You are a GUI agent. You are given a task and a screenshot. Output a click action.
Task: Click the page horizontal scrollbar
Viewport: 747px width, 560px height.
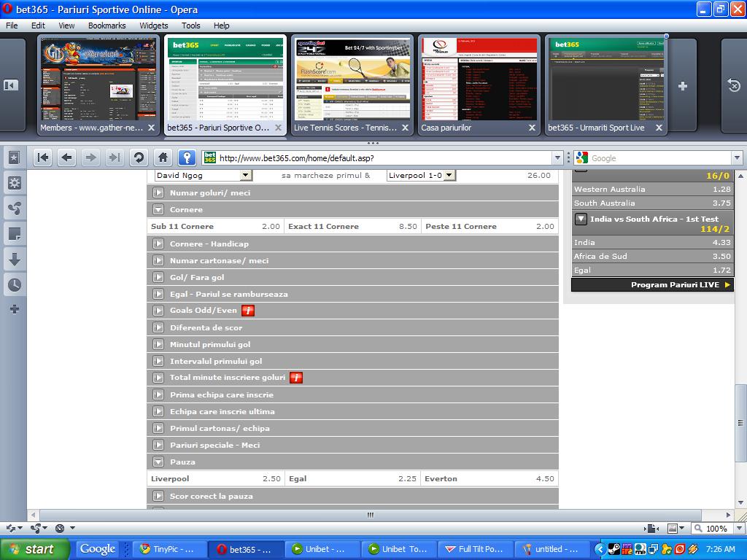(370, 515)
